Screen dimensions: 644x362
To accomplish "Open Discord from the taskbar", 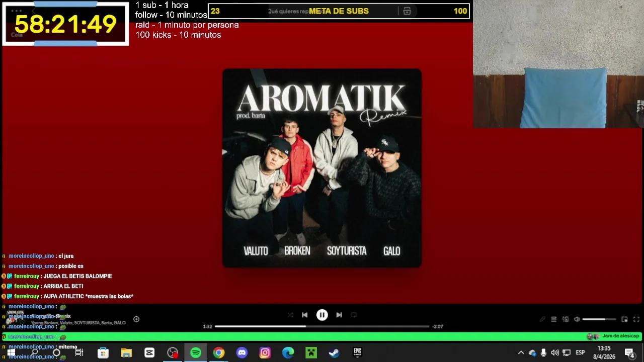I will tap(242, 352).
